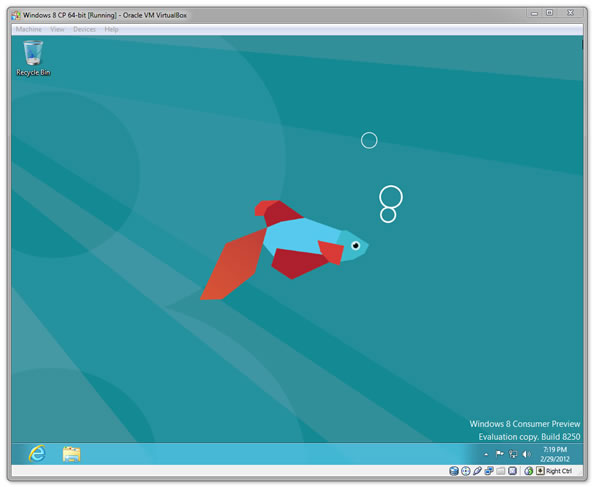
Task: Click the VirtualBox video capture/display indicator
Action: (x=512, y=471)
